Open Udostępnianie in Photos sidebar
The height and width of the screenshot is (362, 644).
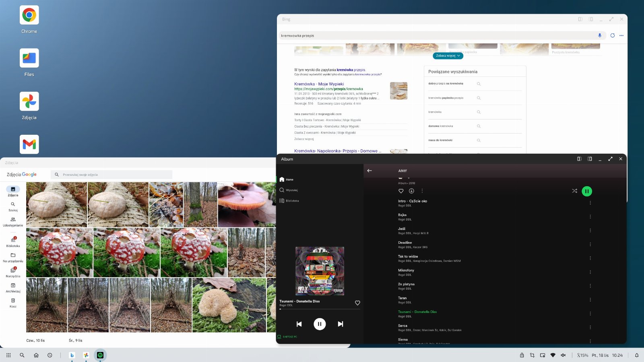pos(13,222)
